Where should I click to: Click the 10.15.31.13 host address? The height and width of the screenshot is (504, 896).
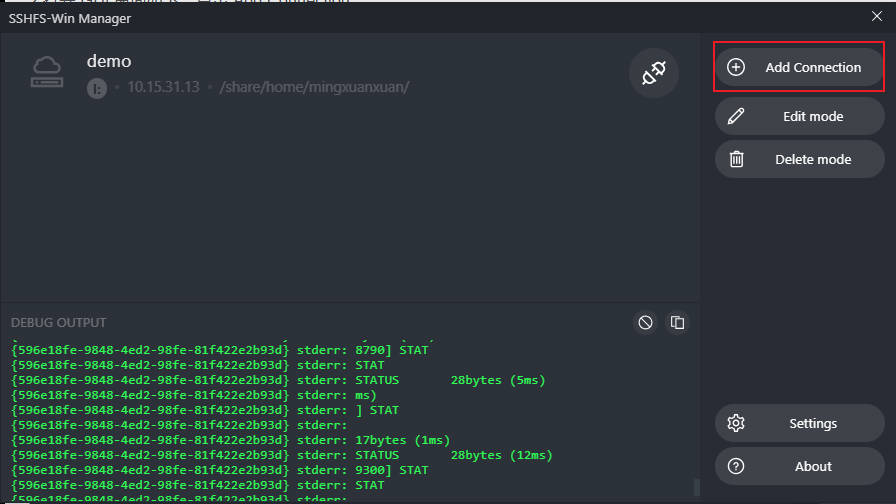(x=163, y=87)
